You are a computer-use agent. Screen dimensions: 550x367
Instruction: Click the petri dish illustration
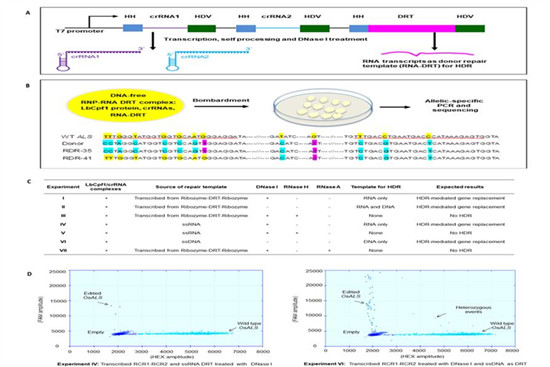point(323,107)
